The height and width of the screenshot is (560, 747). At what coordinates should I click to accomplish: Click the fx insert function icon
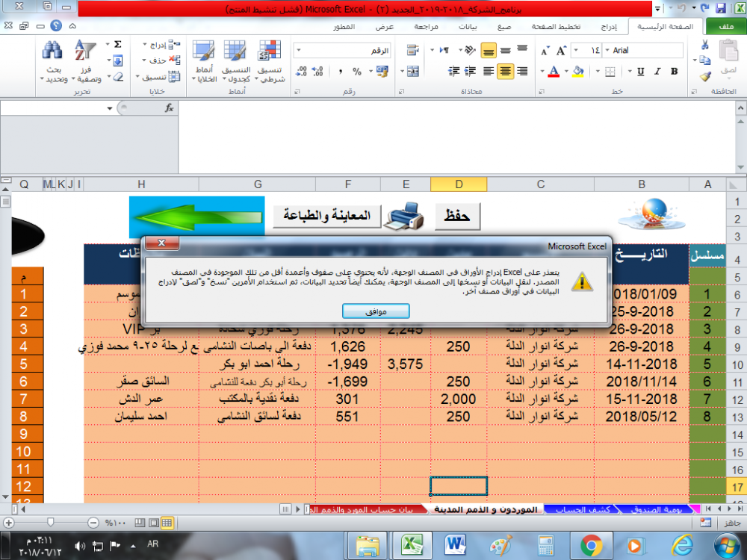click(169, 108)
